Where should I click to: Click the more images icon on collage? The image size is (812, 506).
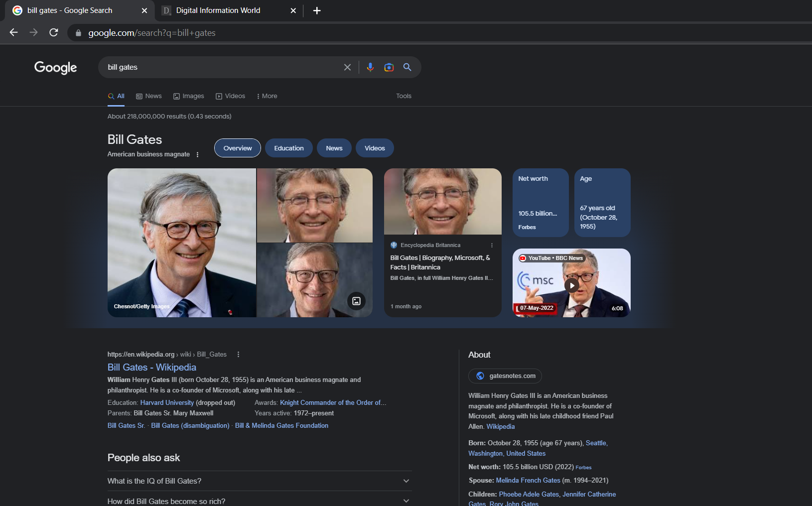click(x=356, y=301)
